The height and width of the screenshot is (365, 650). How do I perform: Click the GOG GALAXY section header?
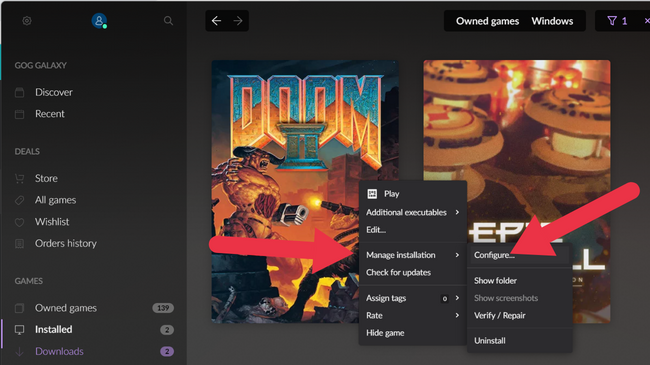point(41,65)
